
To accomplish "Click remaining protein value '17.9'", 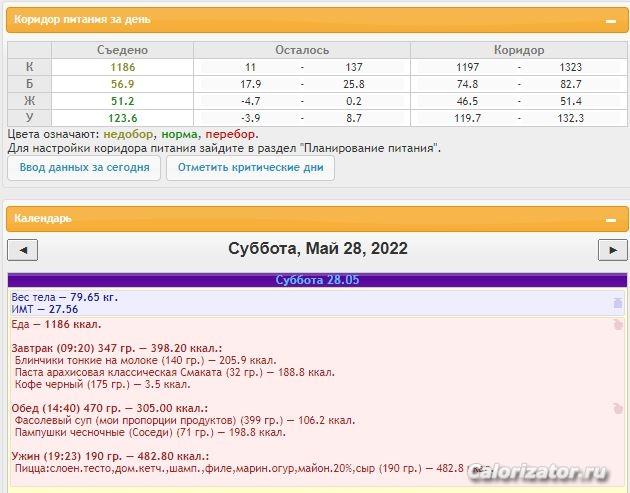I will click(x=251, y=84).
